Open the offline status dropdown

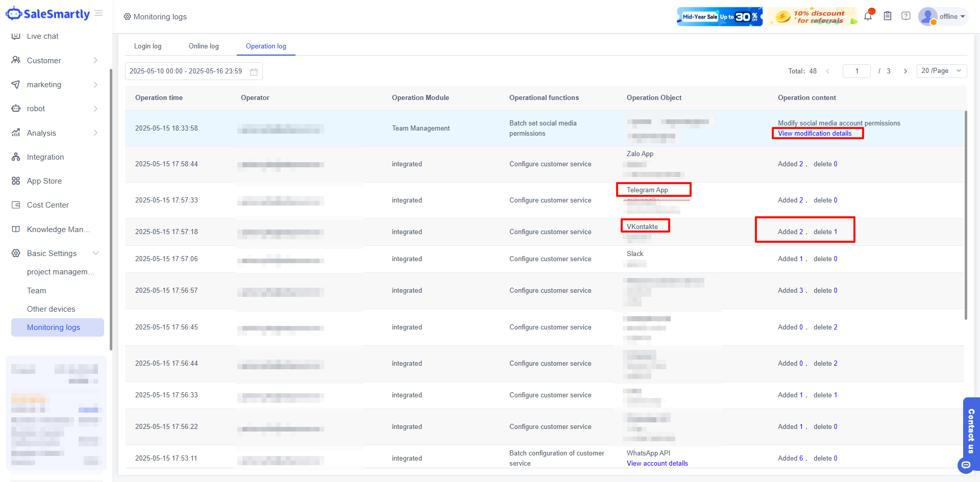(952, 16)
